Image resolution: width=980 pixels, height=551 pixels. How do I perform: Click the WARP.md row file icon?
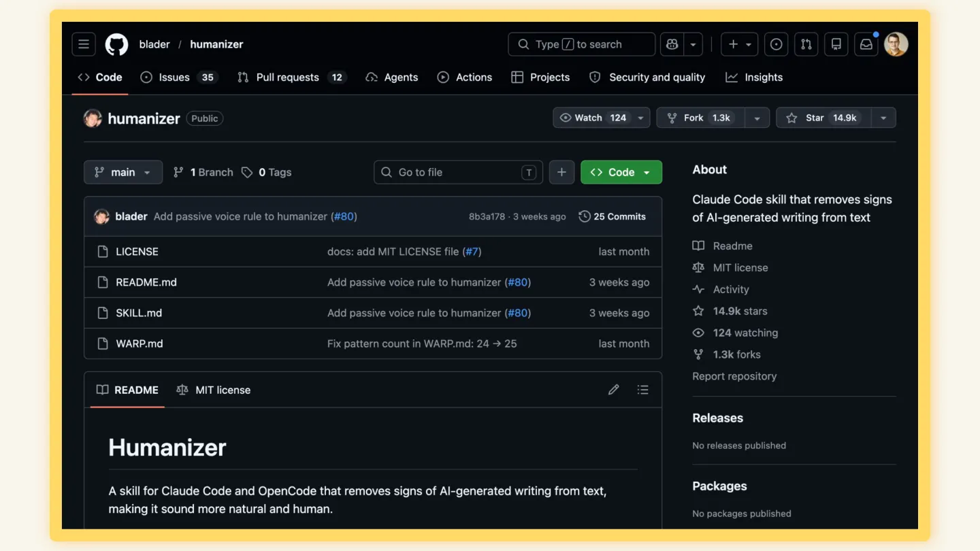pos(103,344)
